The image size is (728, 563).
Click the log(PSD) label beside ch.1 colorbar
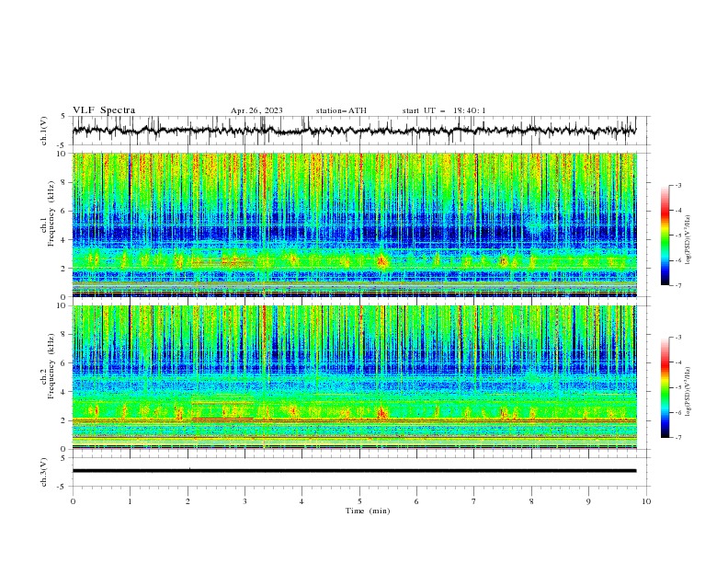coord(688,240)
